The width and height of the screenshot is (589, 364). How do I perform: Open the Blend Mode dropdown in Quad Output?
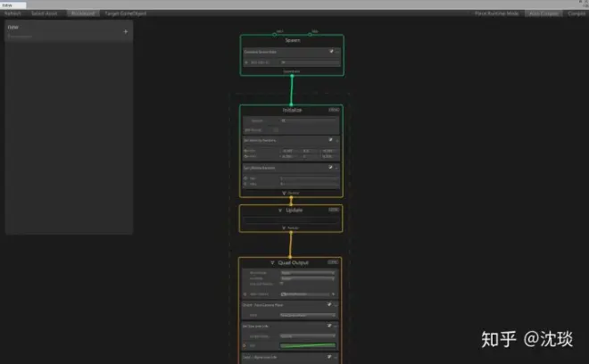tap(308, 273)
